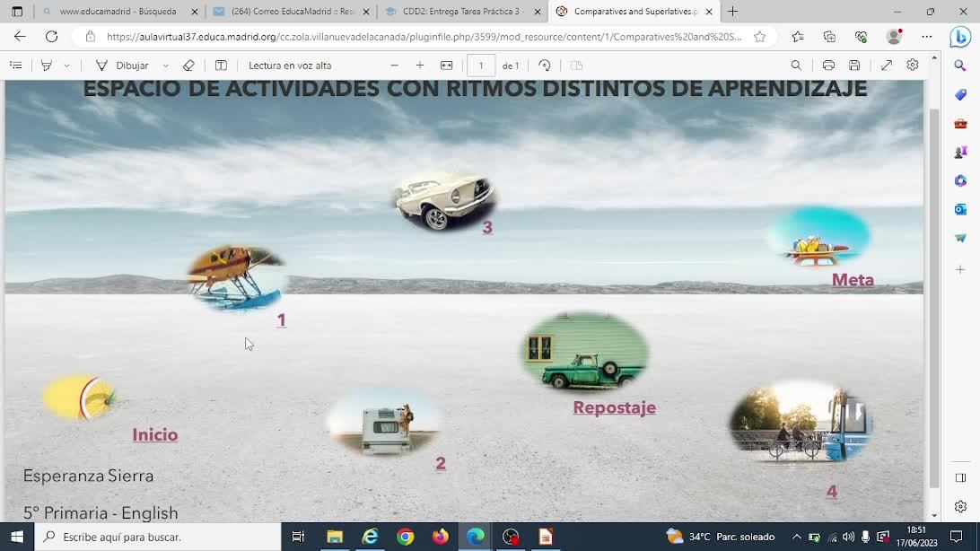Print the PDF using printer icon

828,66
